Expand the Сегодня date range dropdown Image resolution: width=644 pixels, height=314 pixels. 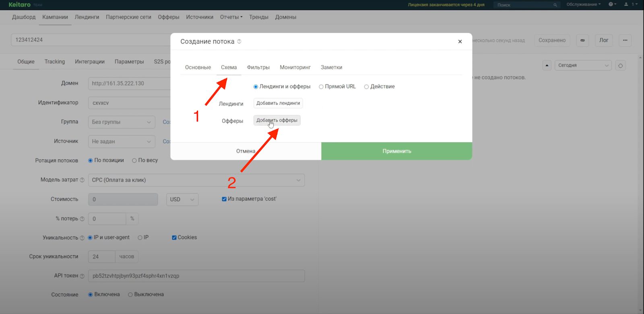[583, 65]
